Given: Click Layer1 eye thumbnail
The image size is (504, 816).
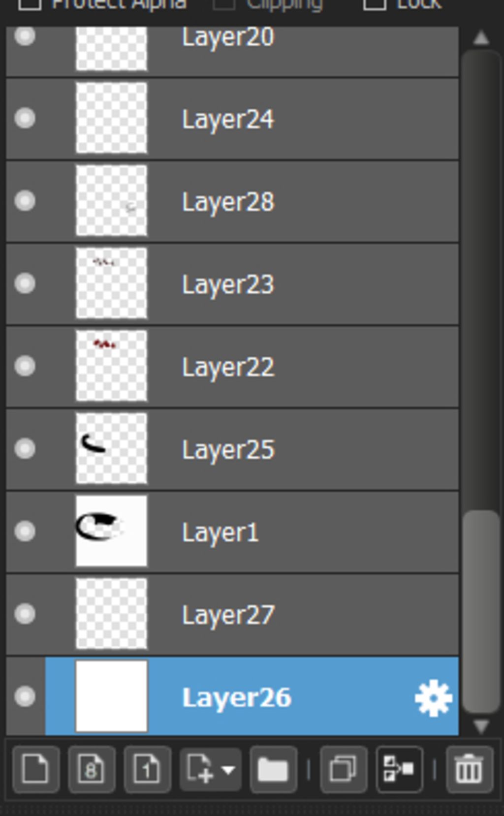Looking at the screenshot, I should click(111, 531).
